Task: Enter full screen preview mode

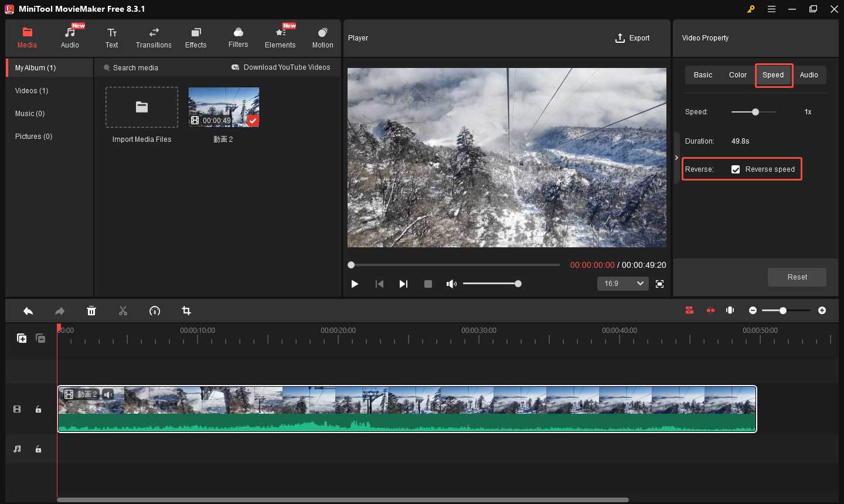Action: [659, 284]
